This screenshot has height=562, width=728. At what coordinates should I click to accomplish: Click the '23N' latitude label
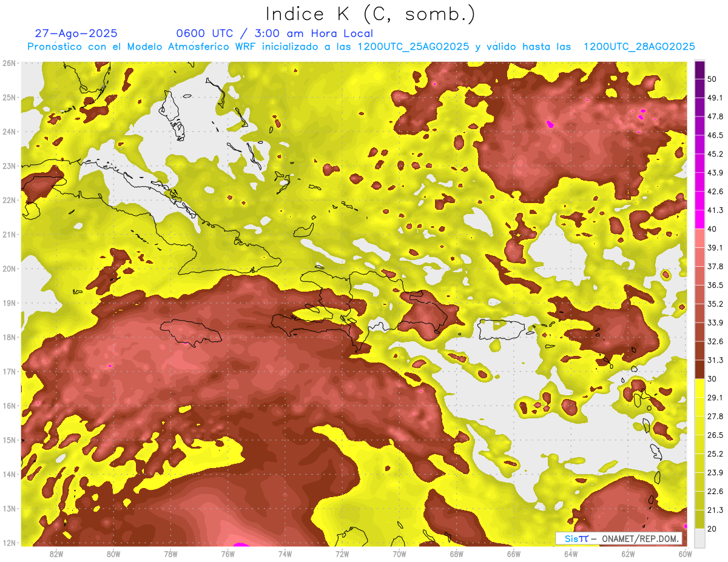point(9,166)
